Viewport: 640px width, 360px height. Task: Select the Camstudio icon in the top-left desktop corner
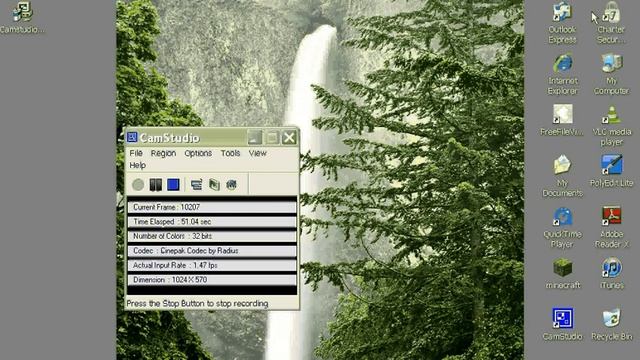[22, 17]
